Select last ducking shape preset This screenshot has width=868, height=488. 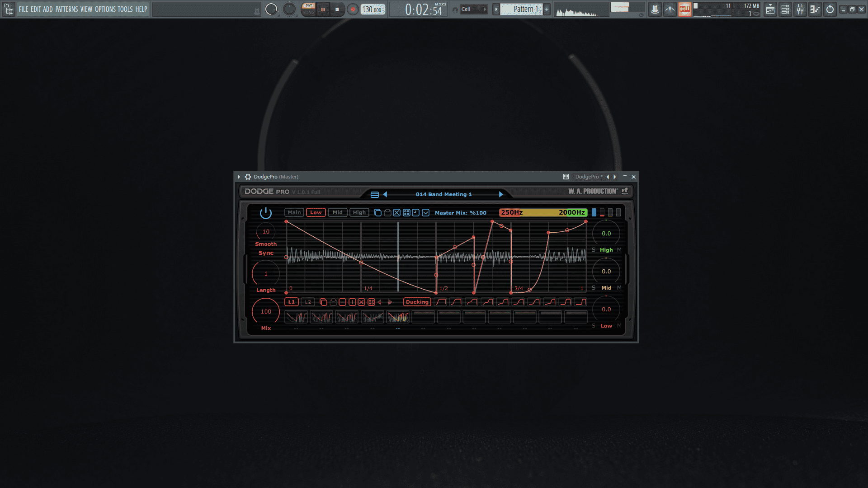581,302
